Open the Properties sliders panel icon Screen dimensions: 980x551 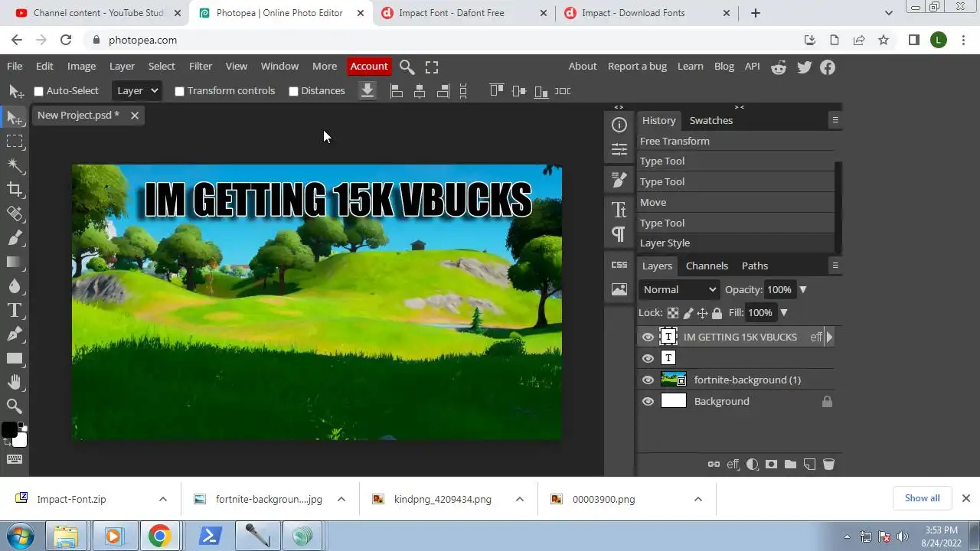click(619, 149)
